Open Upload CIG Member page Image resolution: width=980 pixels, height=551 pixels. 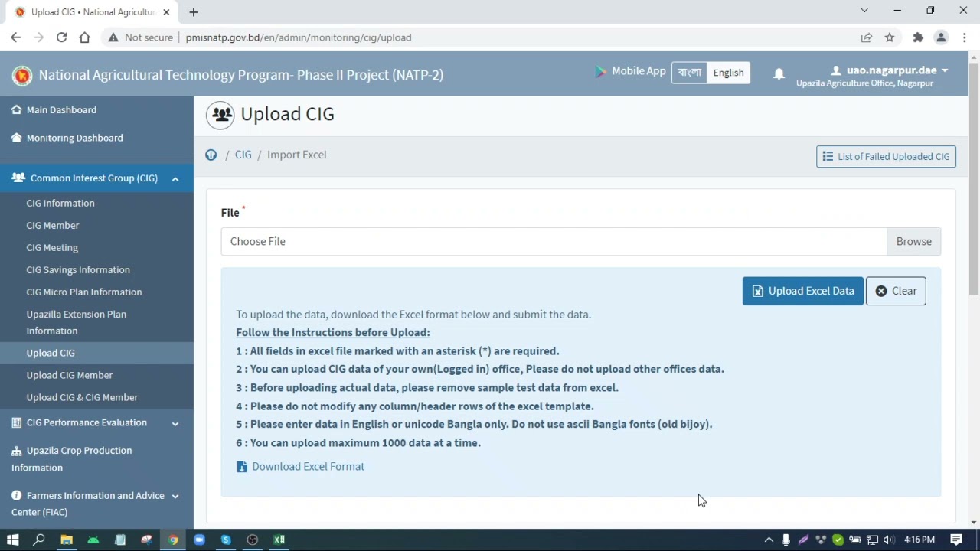[70, 375]
